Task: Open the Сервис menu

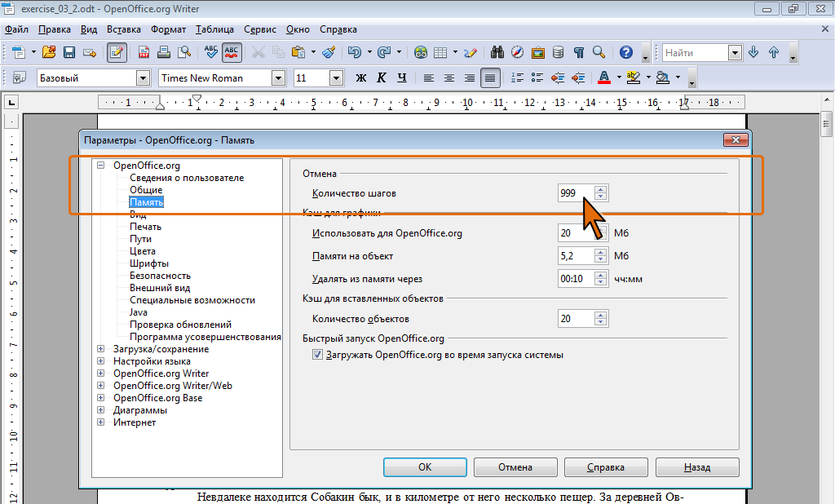Action: point(260,29)
